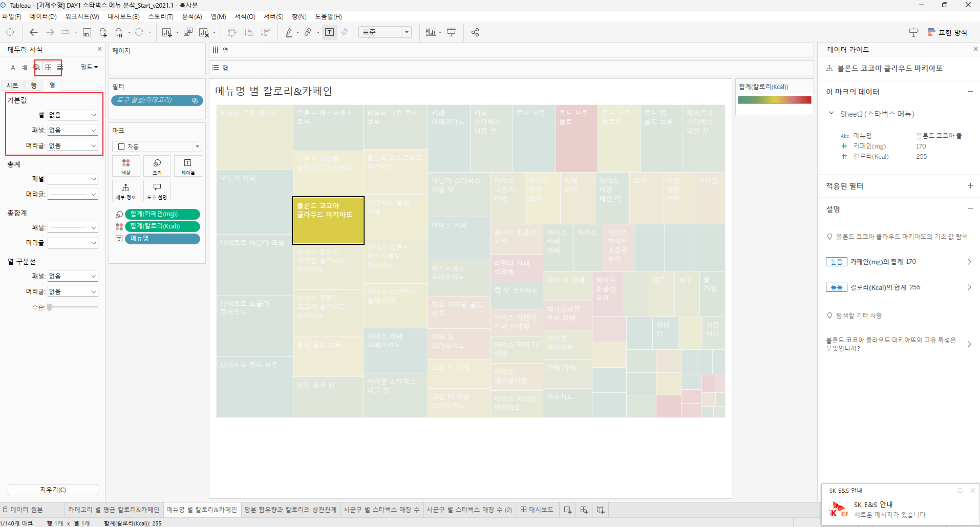Viewport: 980px width, 527px height.
Task: Click the clear sheet icon
Action: 204,32
